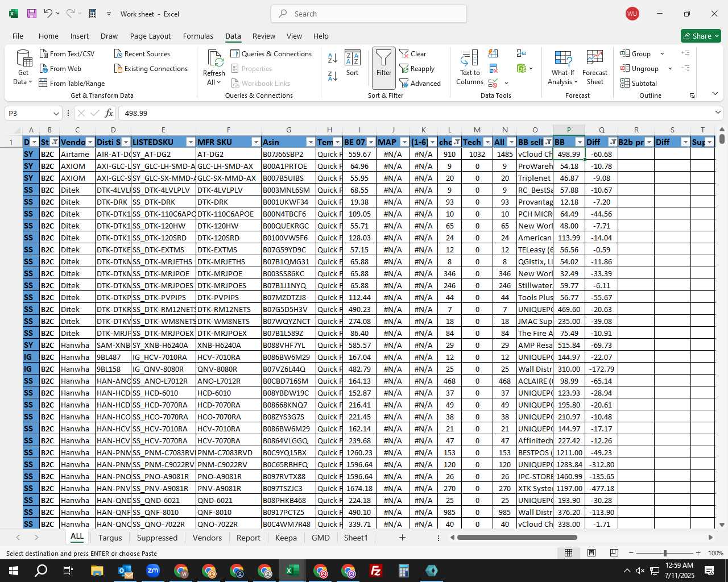The width and height of the screenshot is (728, 582).
Task: Expand the Name Box dropdown
Action: [56, 113]
